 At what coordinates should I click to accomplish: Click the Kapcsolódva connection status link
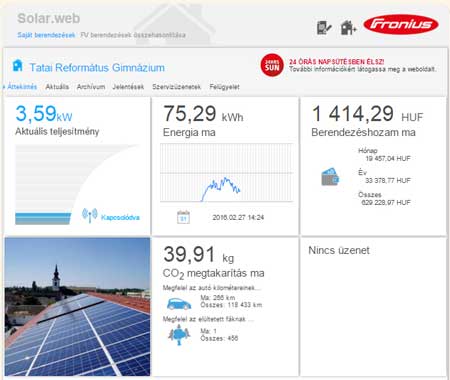pyautogui.click(x=120, y=217)
